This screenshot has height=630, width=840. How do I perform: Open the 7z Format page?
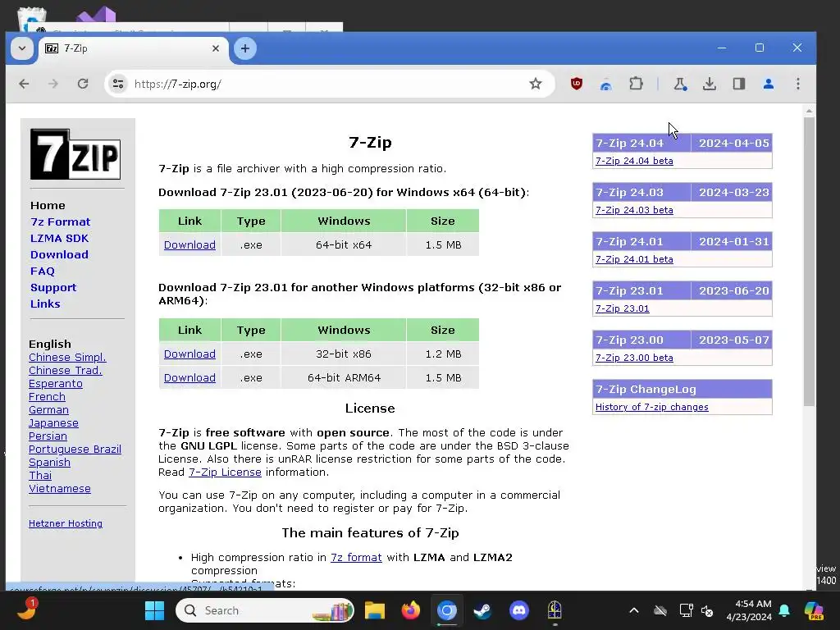[x=60, y=221]
